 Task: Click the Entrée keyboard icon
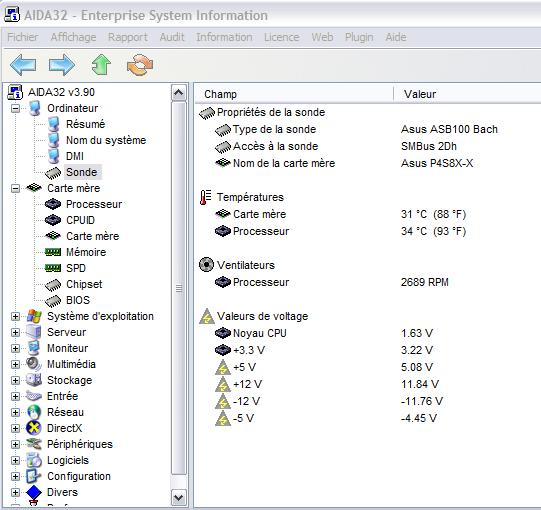(34, 396)
